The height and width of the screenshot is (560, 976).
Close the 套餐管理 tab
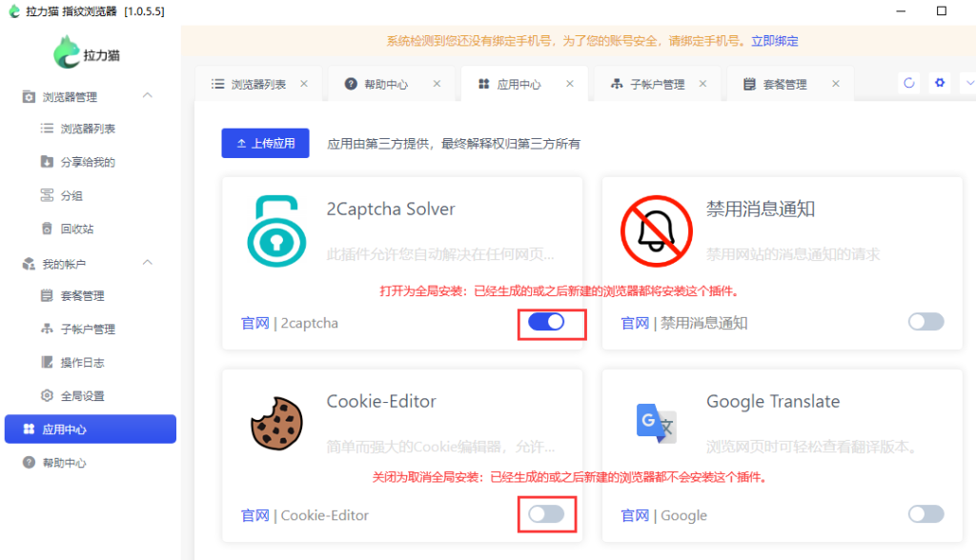(x=836, y=84)
